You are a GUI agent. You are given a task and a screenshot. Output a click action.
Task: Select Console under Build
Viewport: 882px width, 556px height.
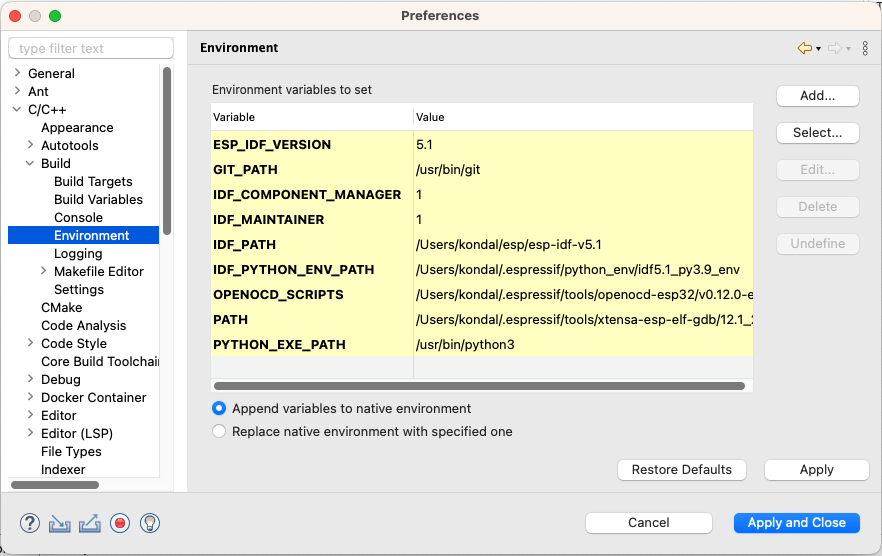pyautogui.click(x=78, y=217)
